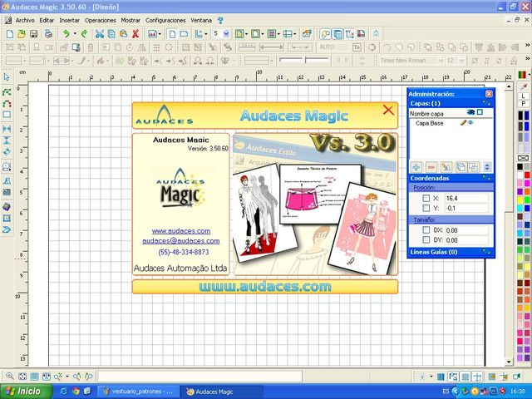This screenshot has width=532, height=399.
Task: Open the Archivo menu
Action: click(x=25, y=20)
